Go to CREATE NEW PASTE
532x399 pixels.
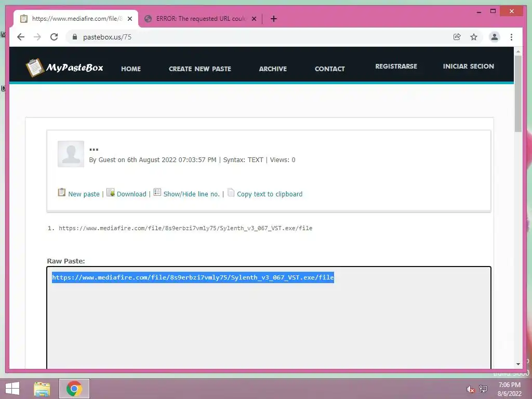(x=200, y=69)
